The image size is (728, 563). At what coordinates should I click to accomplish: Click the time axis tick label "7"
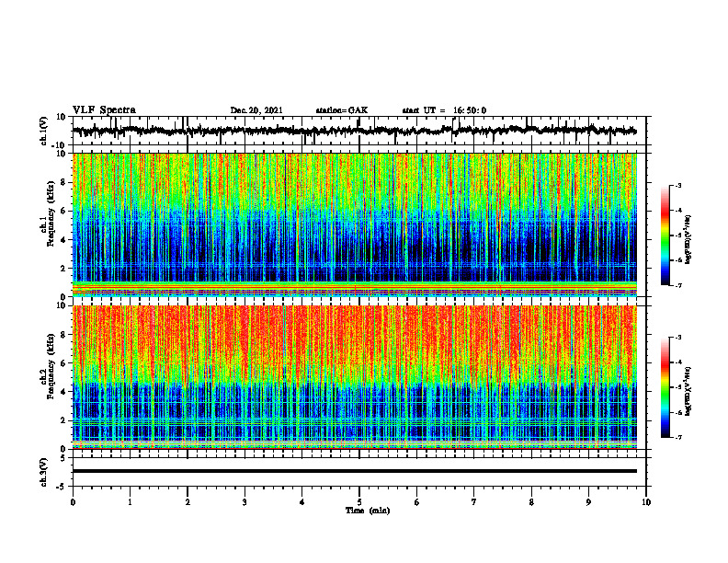pyautogui.click(x=474, y=502)
